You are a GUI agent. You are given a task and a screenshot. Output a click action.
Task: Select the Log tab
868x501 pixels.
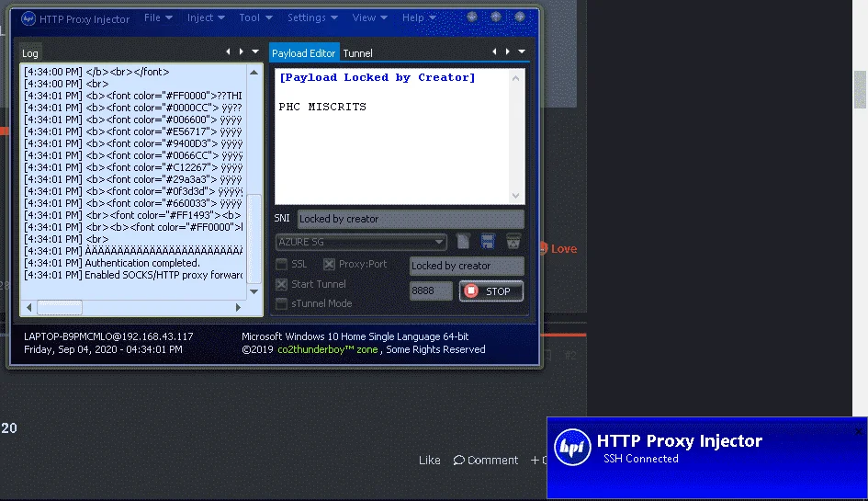[x=30, y=53]
